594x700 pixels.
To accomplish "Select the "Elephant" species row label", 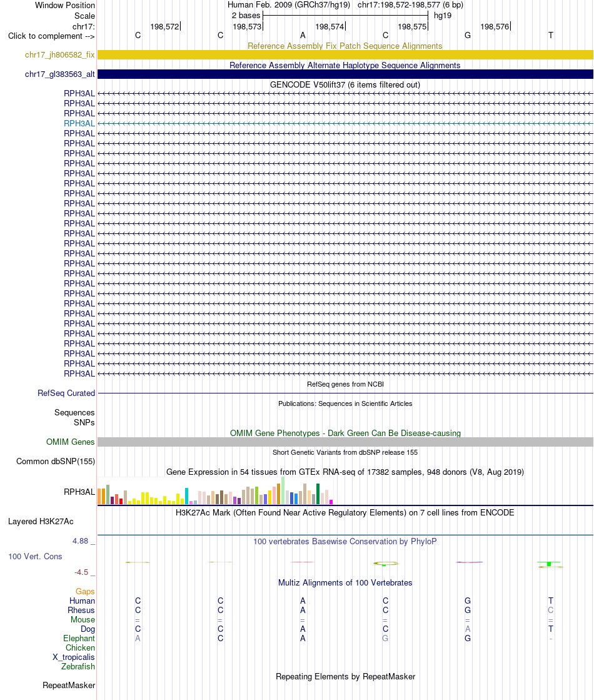I will (79, 638).
